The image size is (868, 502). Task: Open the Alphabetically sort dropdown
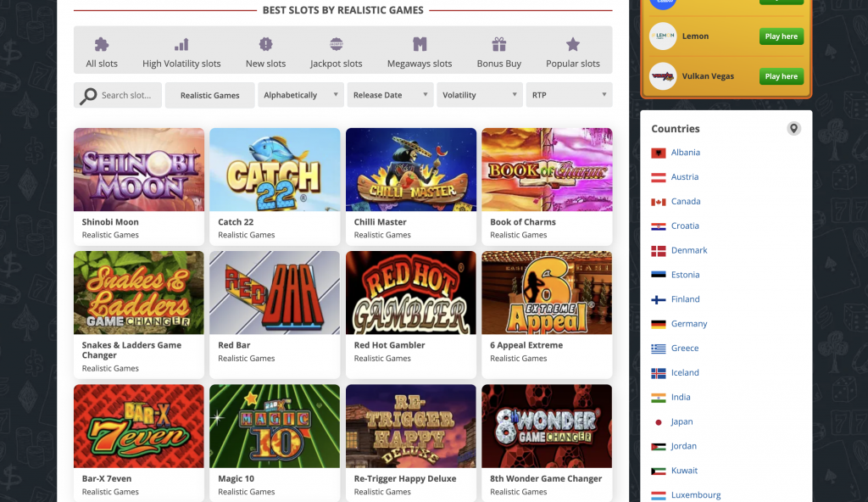tap(301, 95)
